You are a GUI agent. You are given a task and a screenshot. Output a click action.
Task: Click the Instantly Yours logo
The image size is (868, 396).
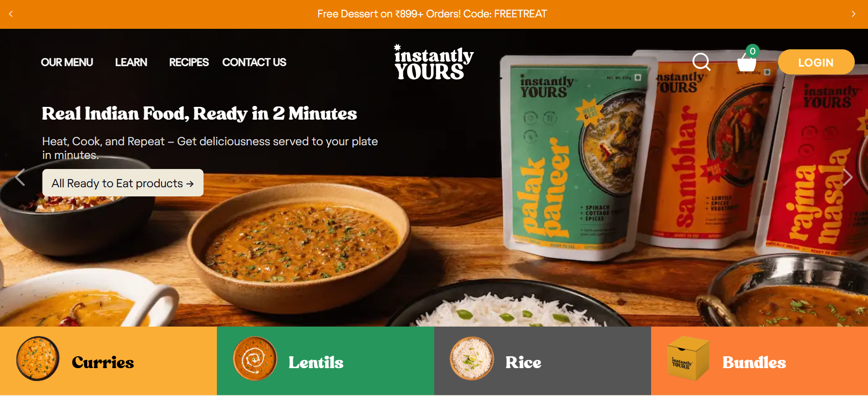[x=434, y=62]
